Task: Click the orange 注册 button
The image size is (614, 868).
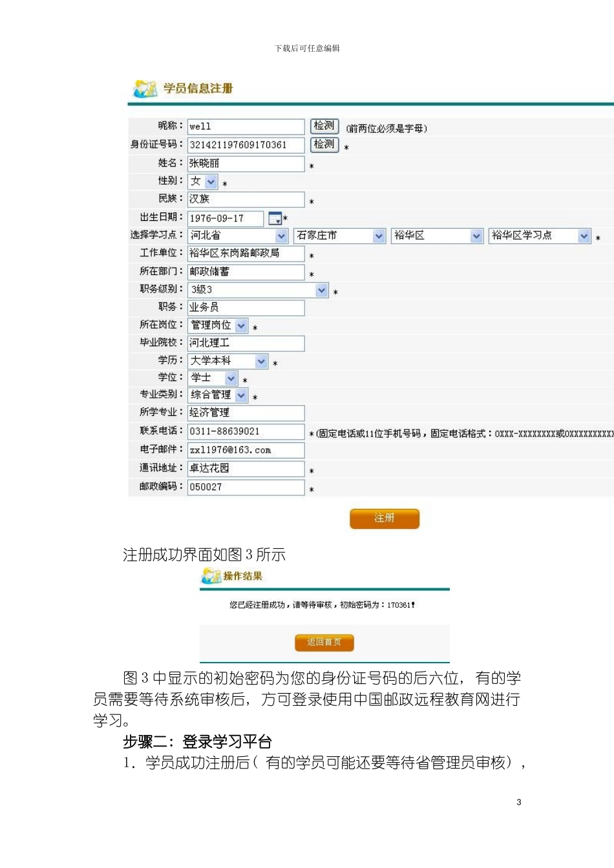Action: click(385, 519)
